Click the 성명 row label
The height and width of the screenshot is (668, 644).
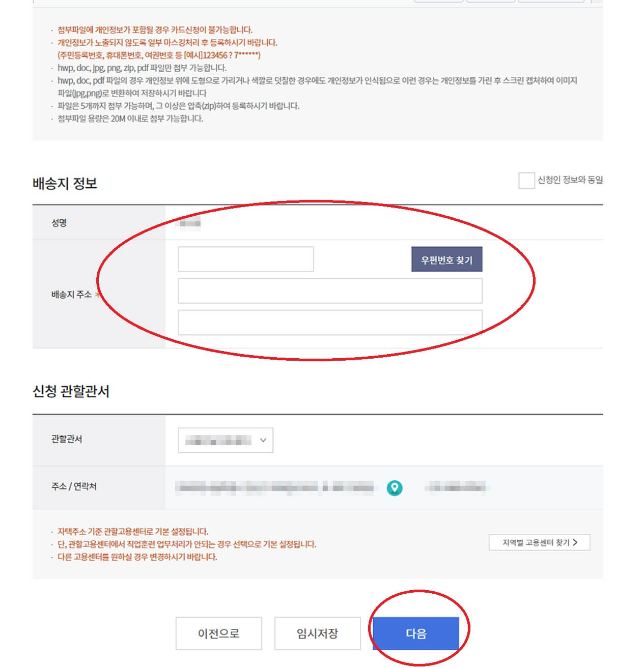pyautogui.click(x=59, y=223)
